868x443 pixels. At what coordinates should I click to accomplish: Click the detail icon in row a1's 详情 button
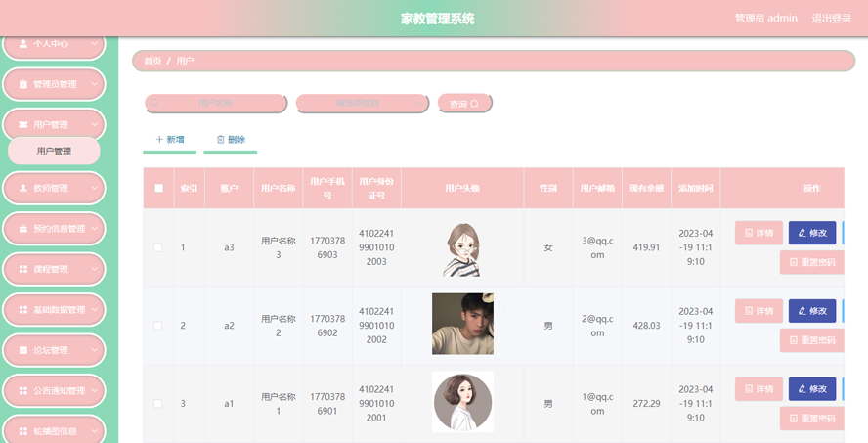[x=749, y=389]
